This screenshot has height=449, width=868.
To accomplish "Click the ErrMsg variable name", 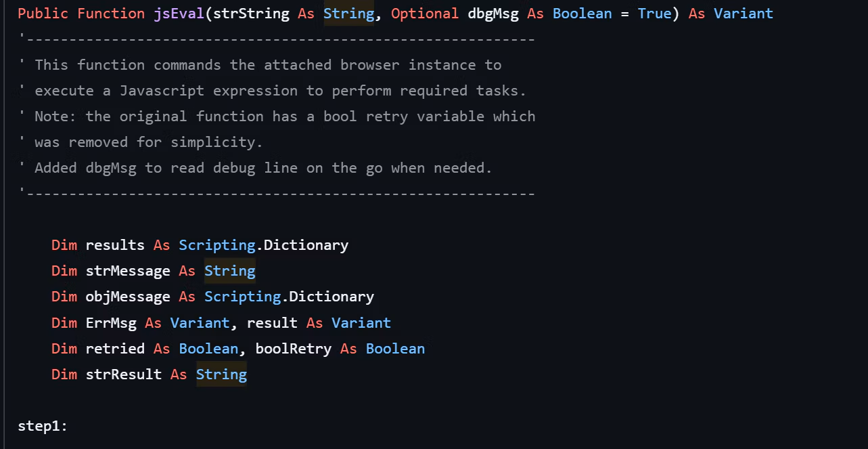I will [x=111, y=323].
